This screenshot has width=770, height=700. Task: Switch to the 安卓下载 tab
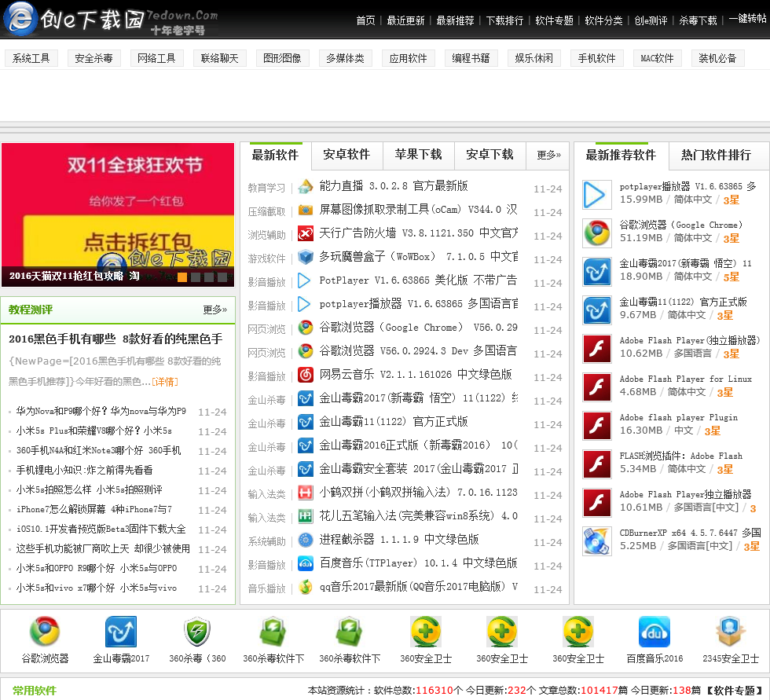pyautogui.click(x=489, y=155)
